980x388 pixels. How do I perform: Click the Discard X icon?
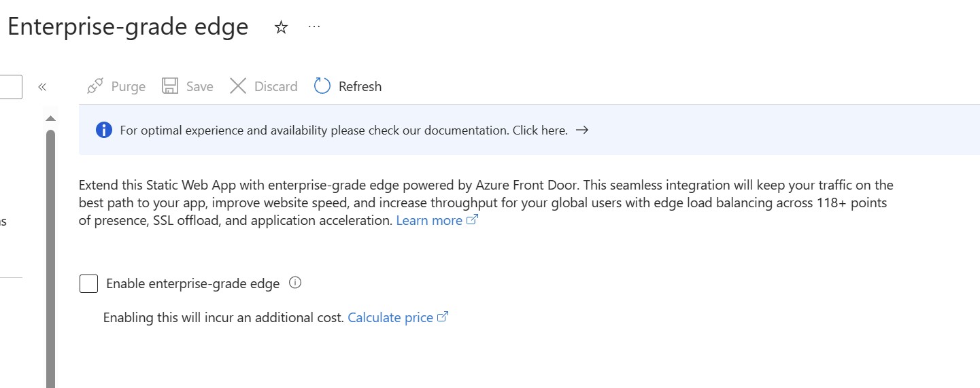click(237, 86)
